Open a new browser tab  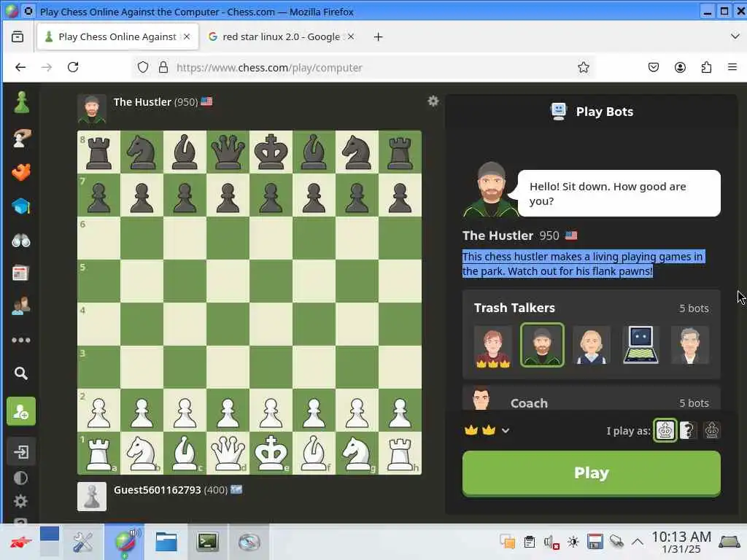(x=379, y=36)
